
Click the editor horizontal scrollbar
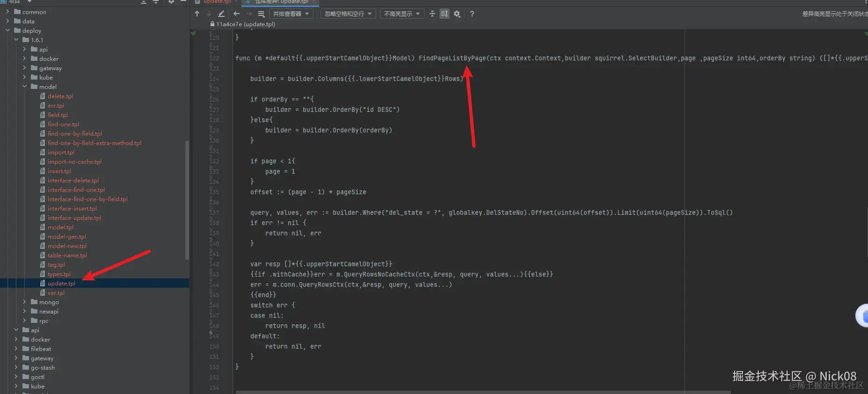coord(483,392)
